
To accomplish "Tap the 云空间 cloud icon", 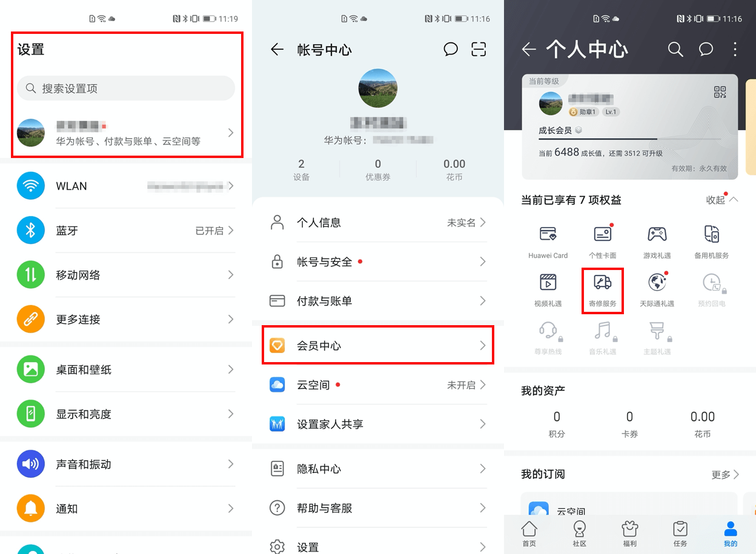I will pos(277,385).
